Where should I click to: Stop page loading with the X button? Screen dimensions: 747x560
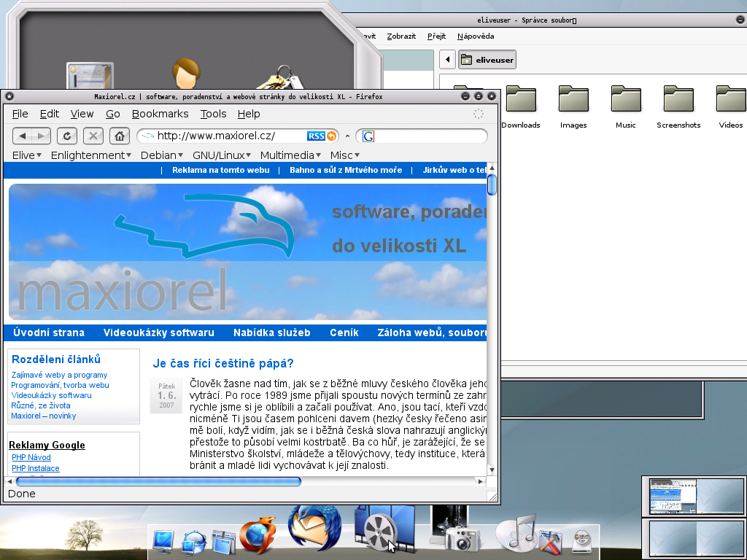pyautogui.click(x=93, y=136)
